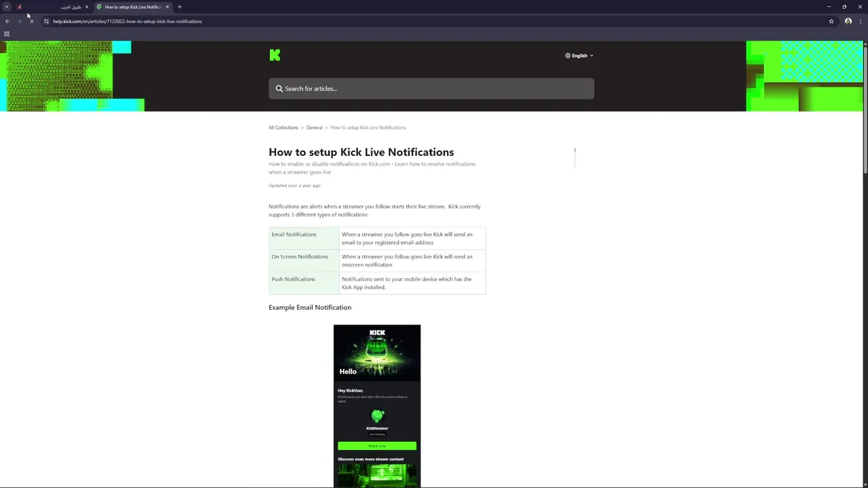Click the Example Email Notification heading

click(310, 308)
